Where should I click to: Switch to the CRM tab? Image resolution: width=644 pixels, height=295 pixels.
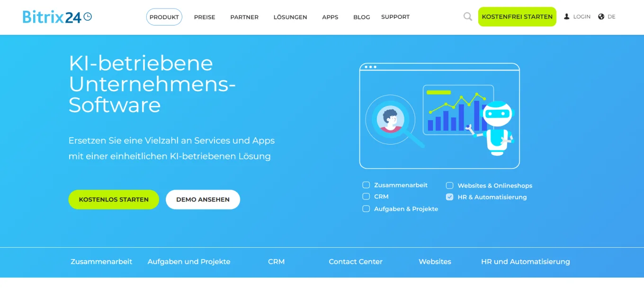coord(277,261)
